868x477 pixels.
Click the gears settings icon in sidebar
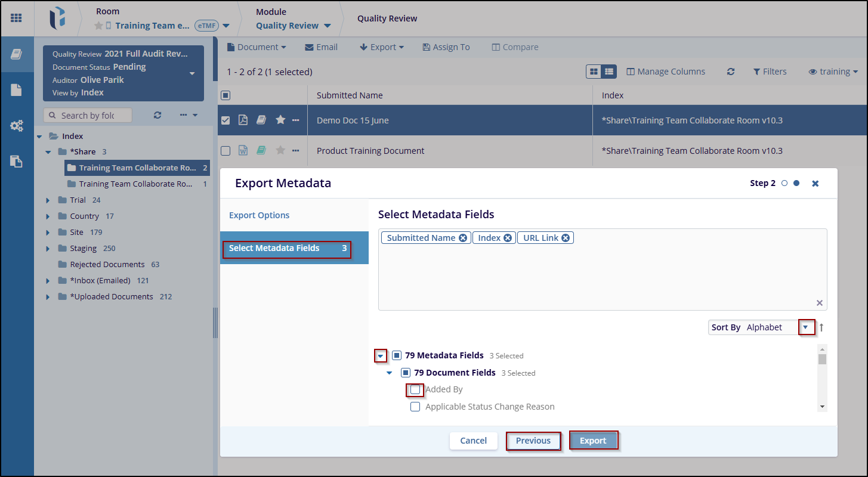point(16,126)
